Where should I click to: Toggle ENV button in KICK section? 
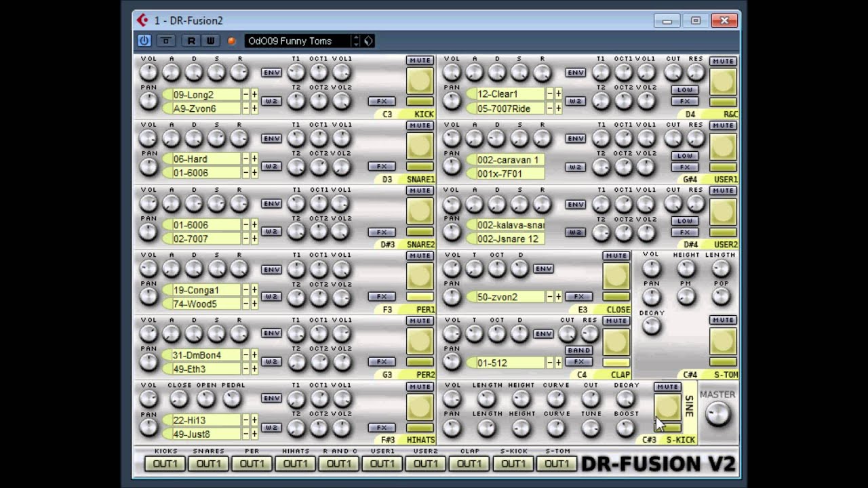point(271,73)
